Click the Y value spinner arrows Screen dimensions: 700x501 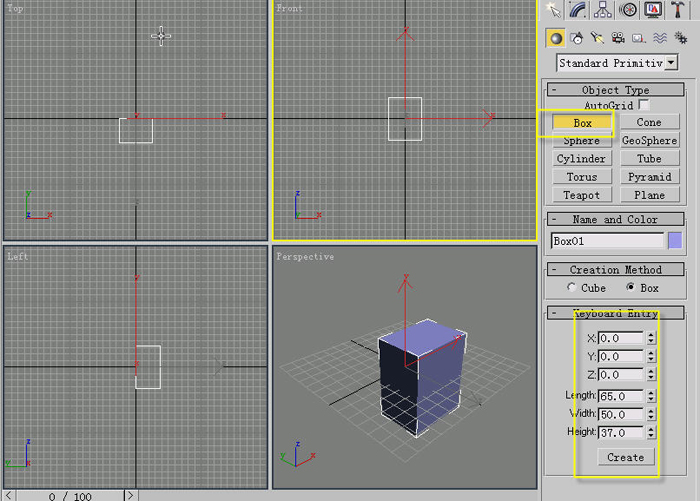pos(651,356)
